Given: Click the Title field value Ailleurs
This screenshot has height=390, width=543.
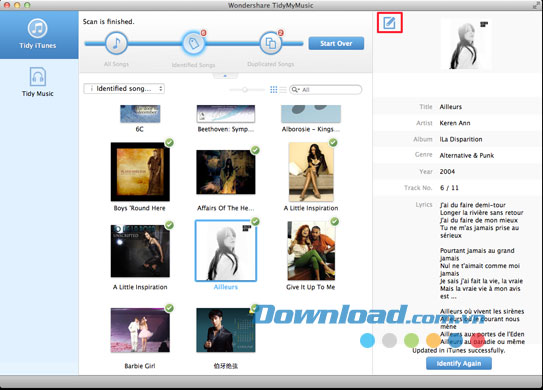Looking at the screenshot, I should 451,107.
